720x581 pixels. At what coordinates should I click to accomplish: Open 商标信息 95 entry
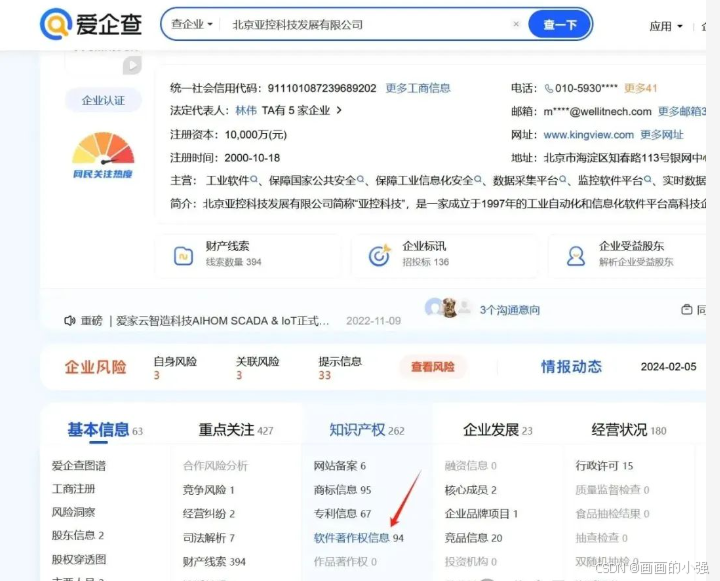click(x=342, y=490)
